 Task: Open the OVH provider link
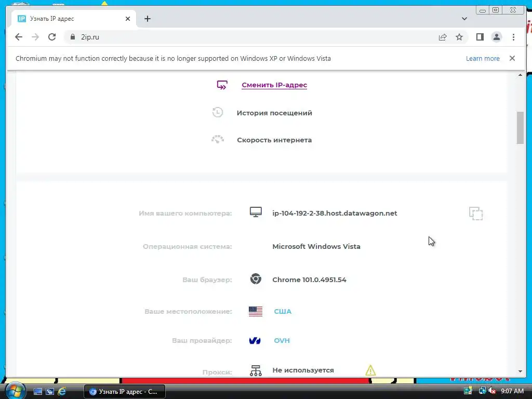pyautogui.click(x=282, y=341)
